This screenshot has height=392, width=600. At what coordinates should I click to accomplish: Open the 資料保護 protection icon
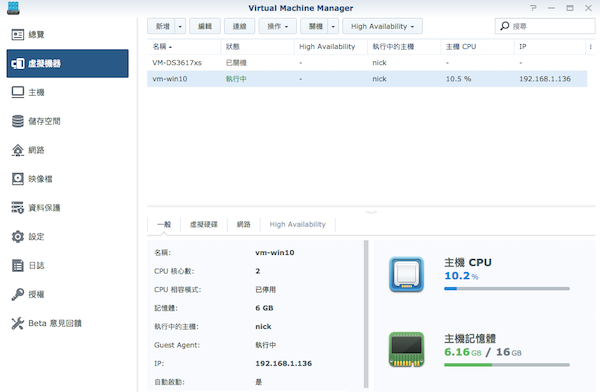coord(18,207)
